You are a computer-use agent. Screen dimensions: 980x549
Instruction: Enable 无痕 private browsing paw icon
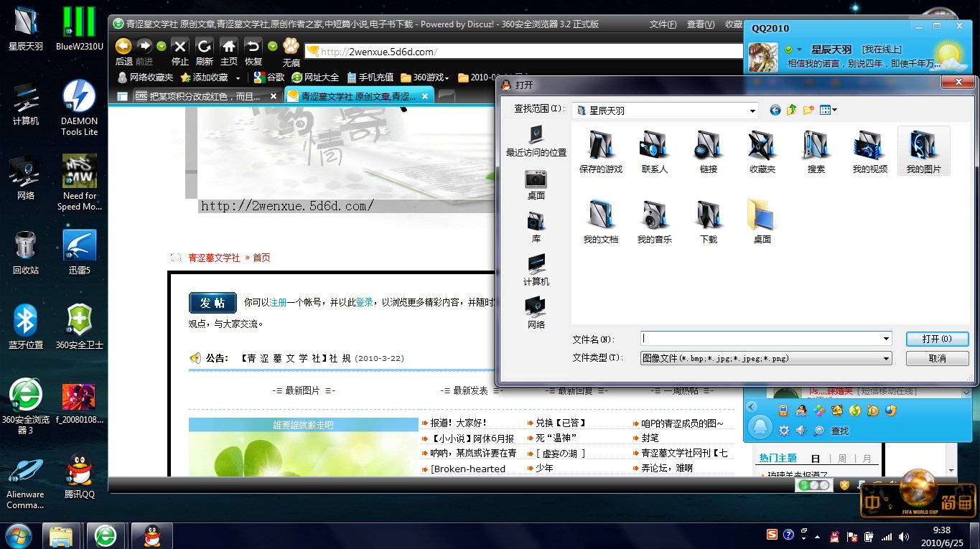pos(291,51)
